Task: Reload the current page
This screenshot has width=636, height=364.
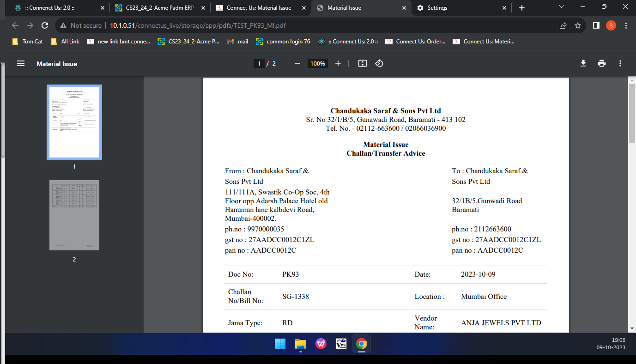Action: [x=45, y=25]
